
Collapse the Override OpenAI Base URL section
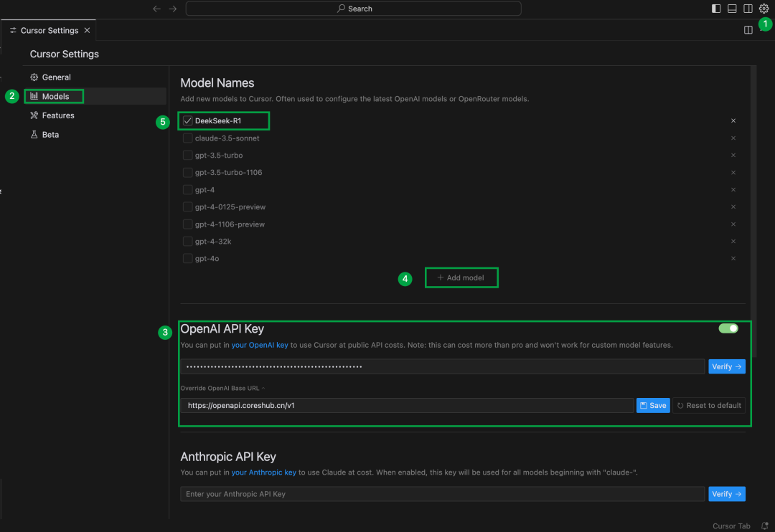pos(223,389)
